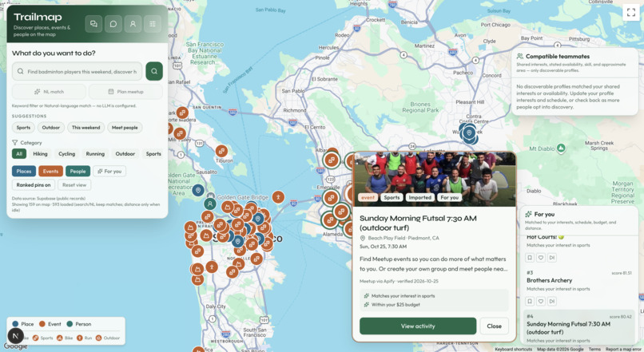The width and height of the screenshot is (644, 352).
Task: Skip the Brothers Archery recommendation
Action: click(552, 301)
